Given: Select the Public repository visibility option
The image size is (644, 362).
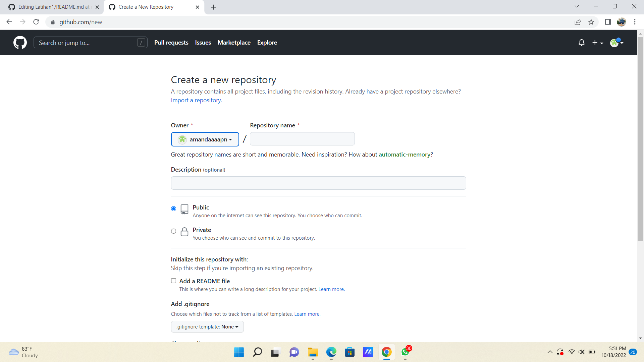Looking at the screenshot, I should click(x=173, y=208).
